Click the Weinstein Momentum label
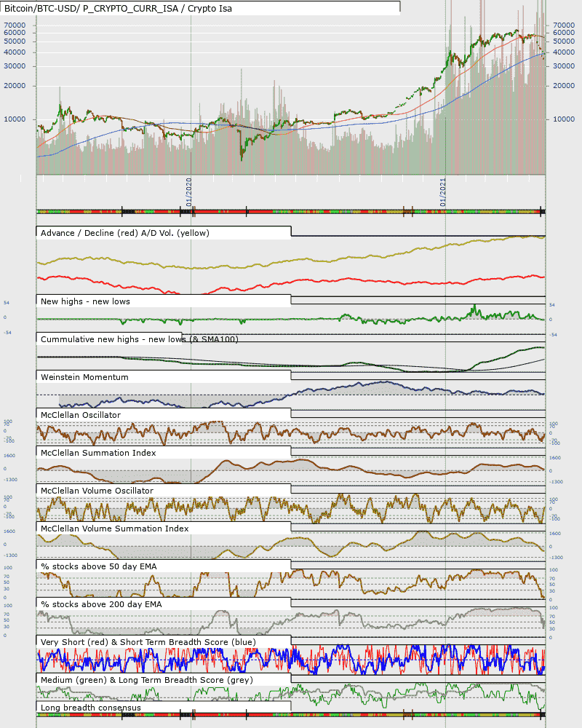 point(84,377)
